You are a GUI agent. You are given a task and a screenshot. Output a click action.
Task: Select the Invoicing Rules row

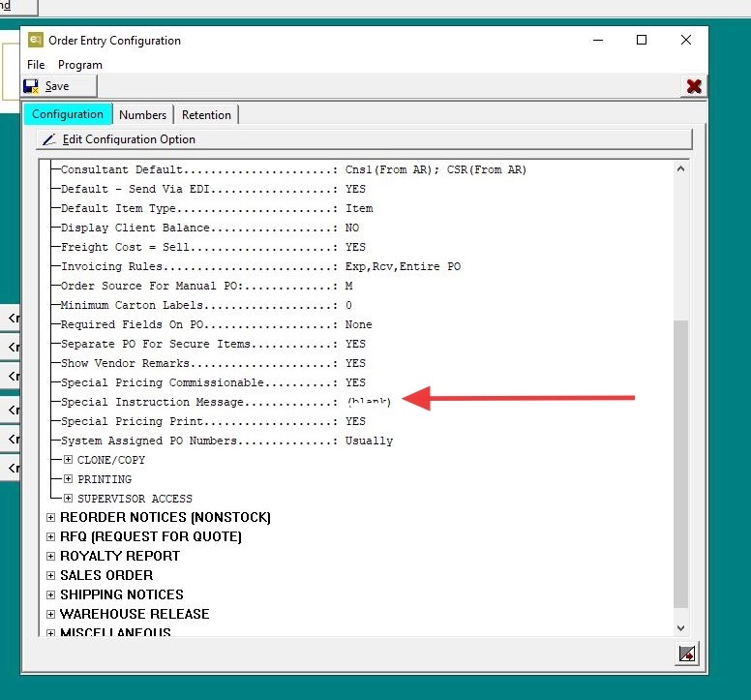(260, 266)
